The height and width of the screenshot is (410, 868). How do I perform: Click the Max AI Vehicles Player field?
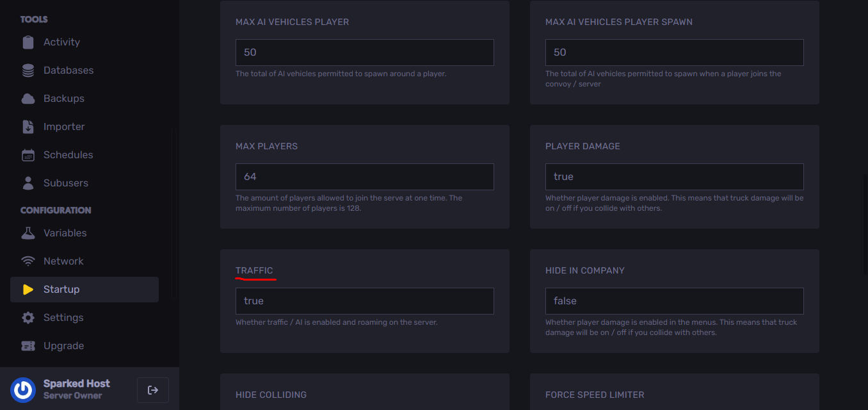[365, 53]
